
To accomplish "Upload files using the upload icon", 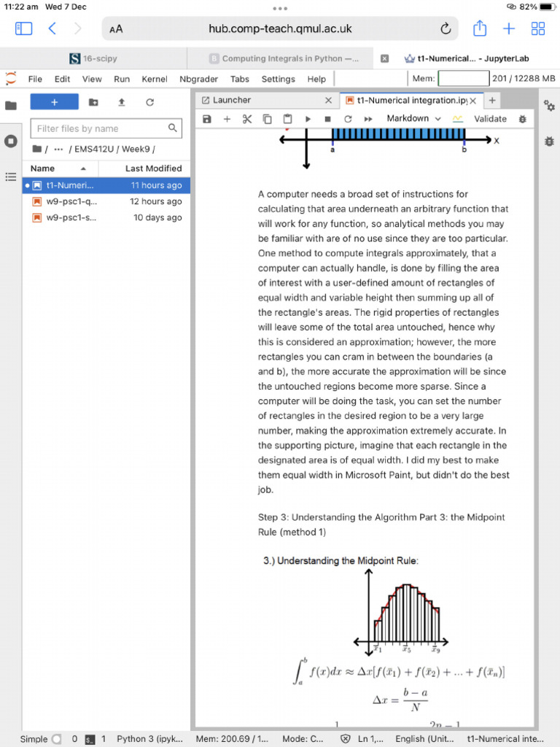I will (122, 102).
